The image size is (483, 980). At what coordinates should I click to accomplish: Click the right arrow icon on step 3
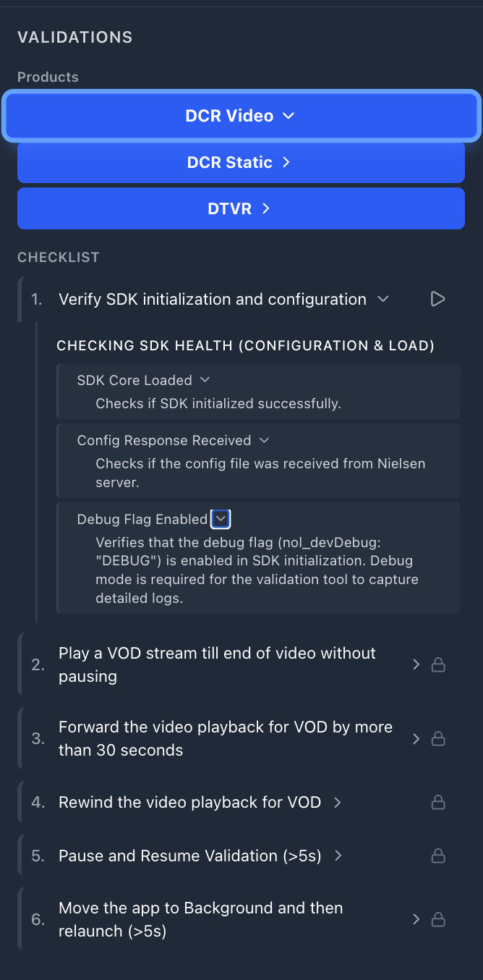[x=415, y=738]
